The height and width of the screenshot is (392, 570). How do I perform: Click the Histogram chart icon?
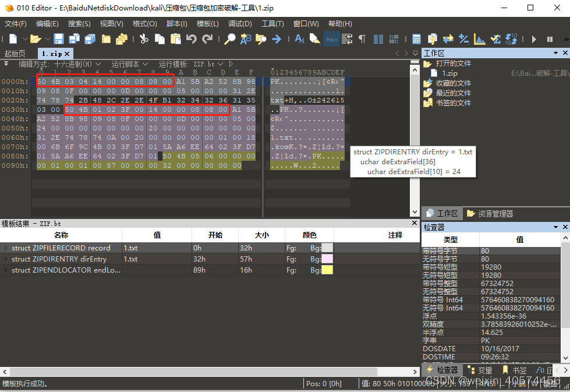pyautogui.click(x=480, y=39)
